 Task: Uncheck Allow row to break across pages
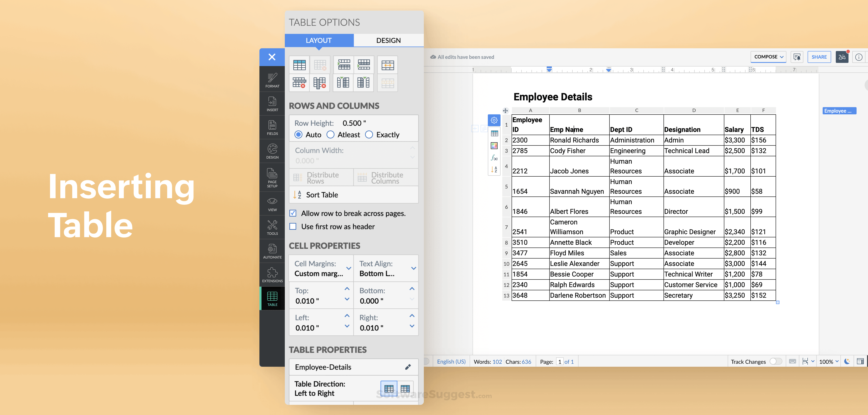[x=293, y=213]
